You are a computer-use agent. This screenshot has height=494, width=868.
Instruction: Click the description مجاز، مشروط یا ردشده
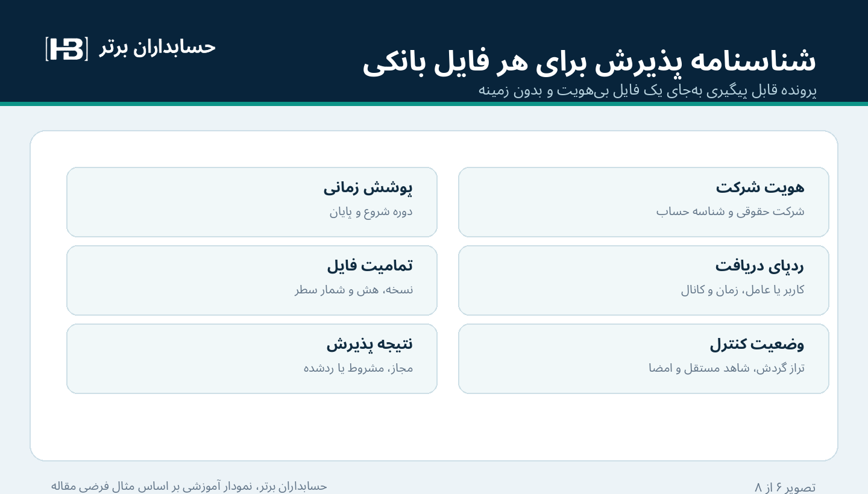point(358,368)
